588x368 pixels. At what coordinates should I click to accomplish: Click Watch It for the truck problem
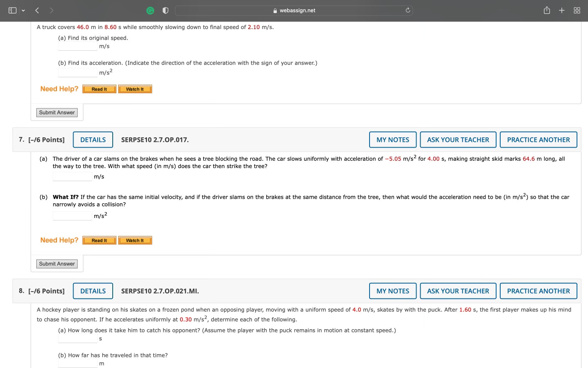[x=135, y=89]
